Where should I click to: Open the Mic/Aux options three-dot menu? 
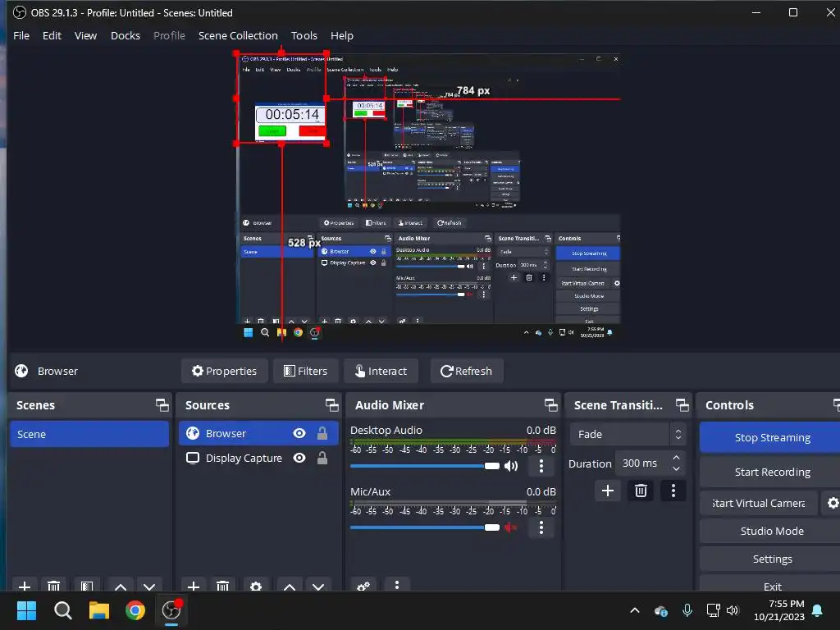click(x=541, y=527)
